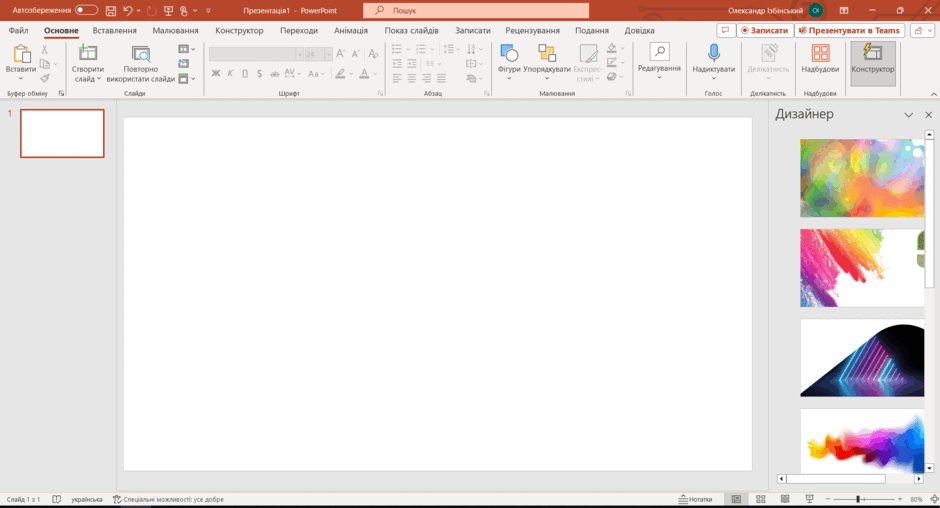Click the bulleted list icon
940x508 pixels.
(x=397, y=49)
